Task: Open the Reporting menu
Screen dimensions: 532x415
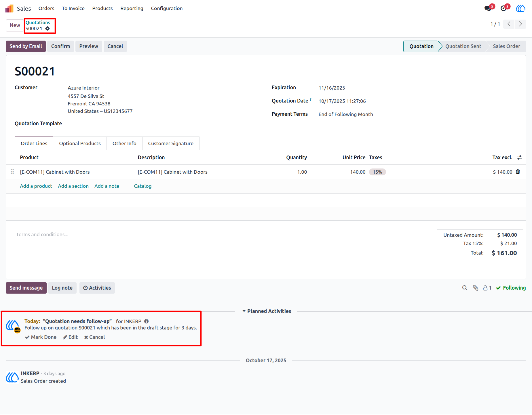Action: coord(132,8)
